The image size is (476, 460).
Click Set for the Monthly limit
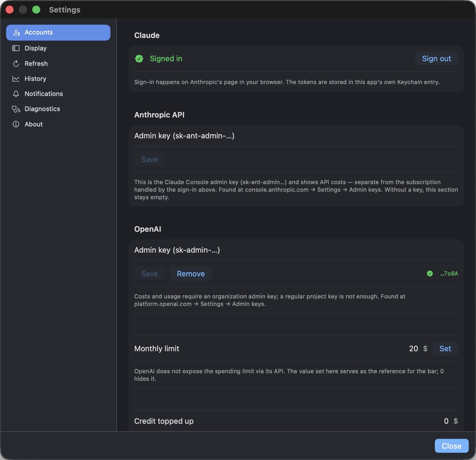[445, 349]
